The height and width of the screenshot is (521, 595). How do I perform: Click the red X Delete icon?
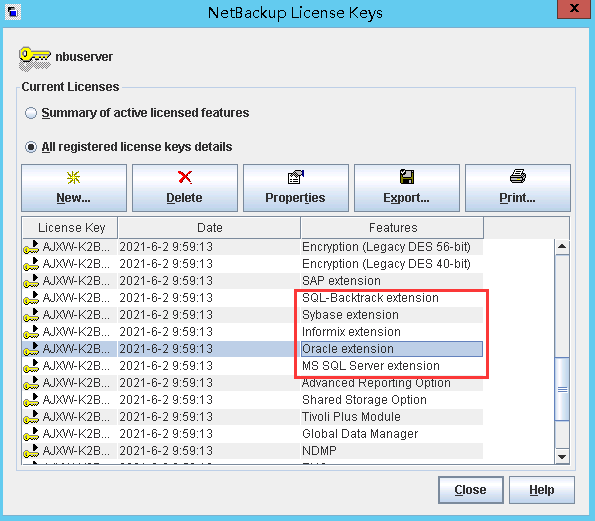point(185,177)
